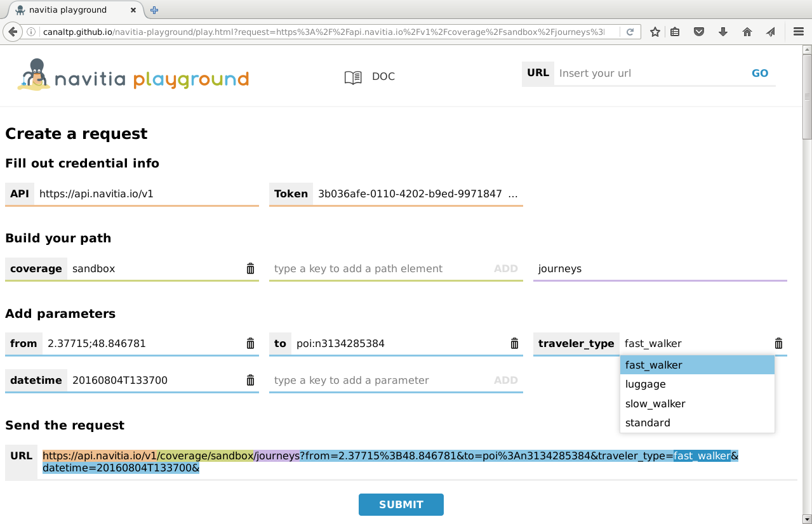Edit the journeys path field
This screenshot has height=524, width=812.
click(x=660, y=268)
